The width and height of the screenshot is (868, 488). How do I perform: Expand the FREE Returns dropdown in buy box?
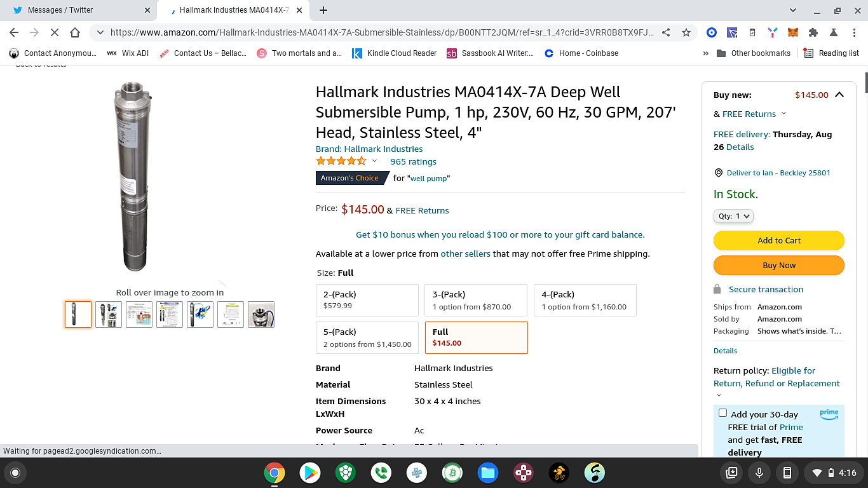click(783, 114)
